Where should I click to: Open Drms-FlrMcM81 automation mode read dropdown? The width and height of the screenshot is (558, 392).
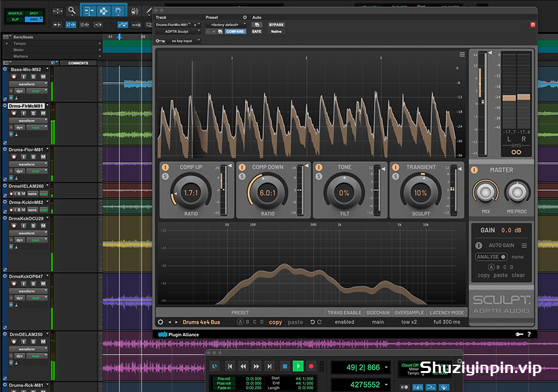37,127
